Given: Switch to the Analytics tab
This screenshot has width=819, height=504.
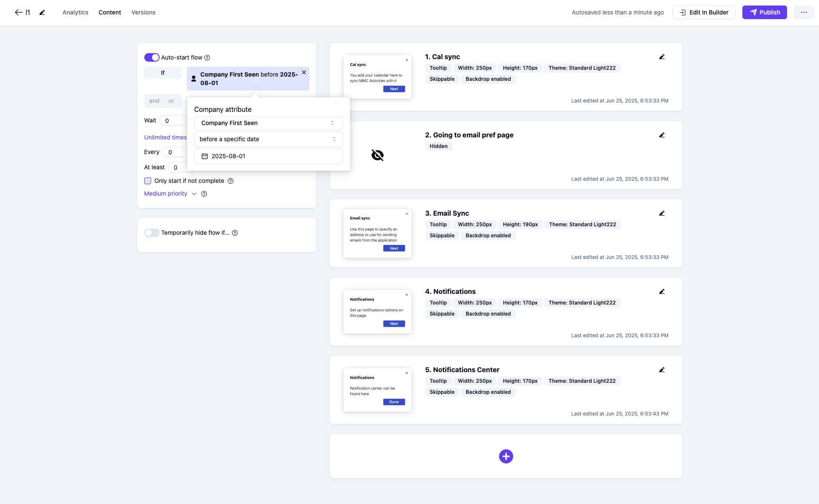Looking at the screenshot, I should (75, 12).
